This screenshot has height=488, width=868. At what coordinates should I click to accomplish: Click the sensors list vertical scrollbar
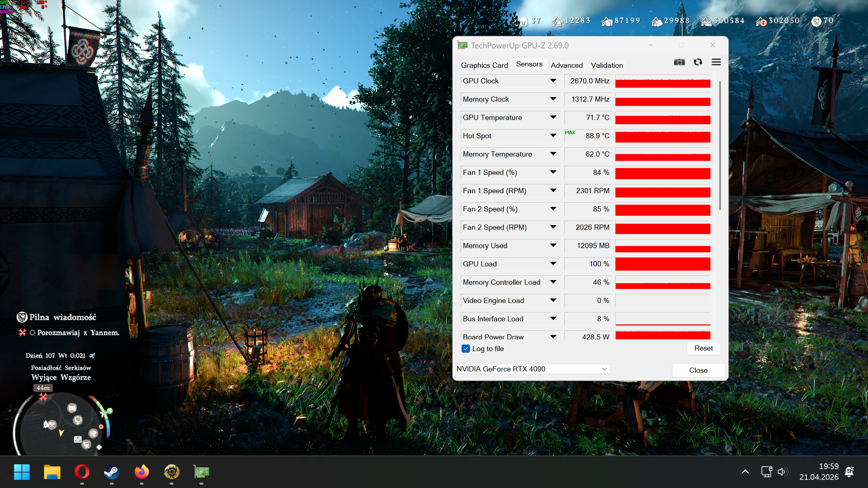tap(720, 145)
